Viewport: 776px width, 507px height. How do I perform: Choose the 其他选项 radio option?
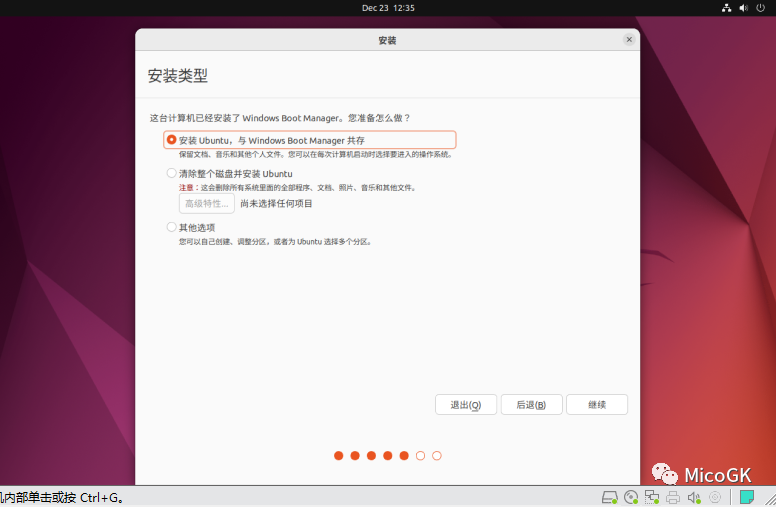point(191,227)
